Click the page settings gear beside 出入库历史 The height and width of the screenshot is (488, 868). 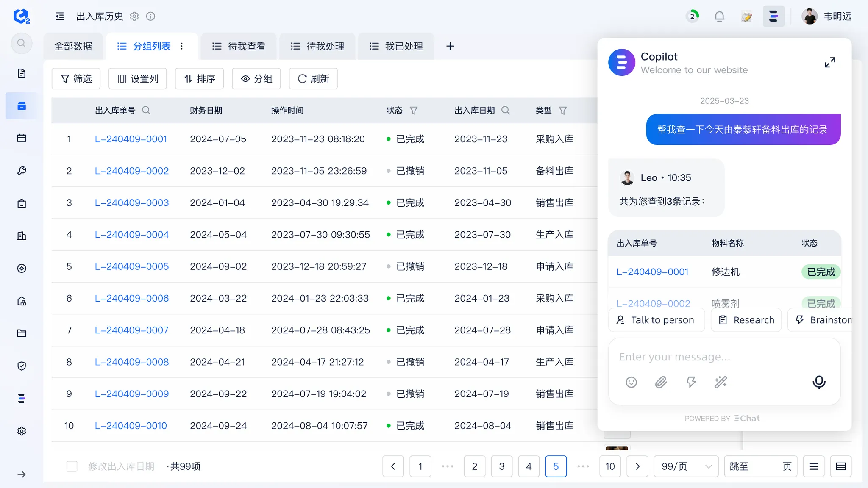[134, 17]
